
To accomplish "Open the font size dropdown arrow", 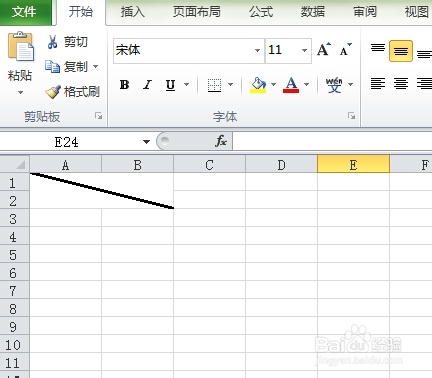I will (304, 51).
